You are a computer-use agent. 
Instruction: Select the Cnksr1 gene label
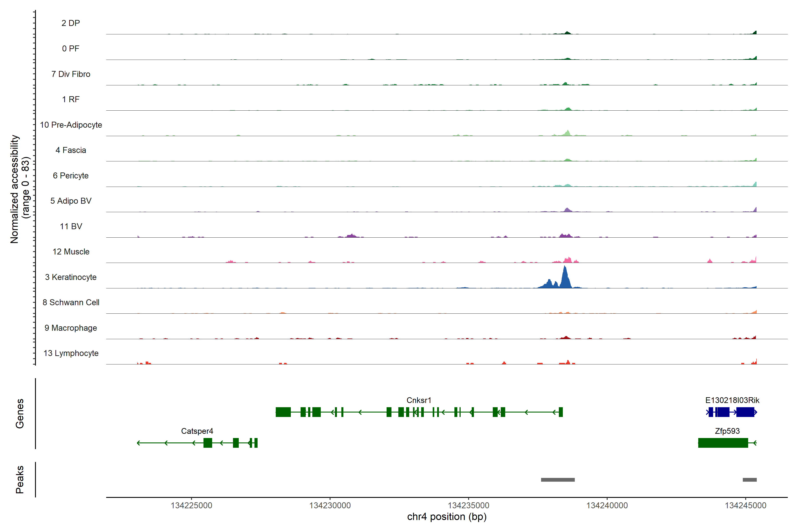pyautogui.click(x=419, y=400)
